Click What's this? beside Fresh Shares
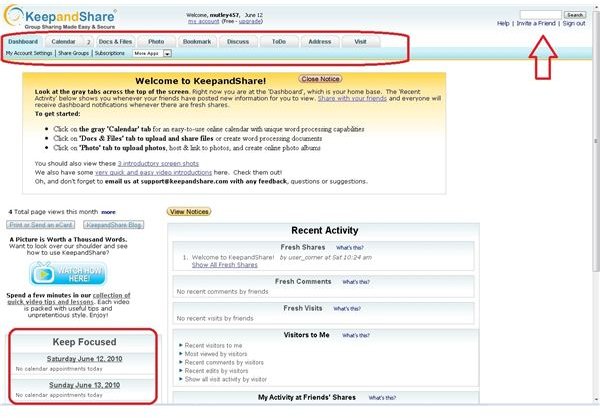Screen dimensions: 600x418 [x=350, y=248]
